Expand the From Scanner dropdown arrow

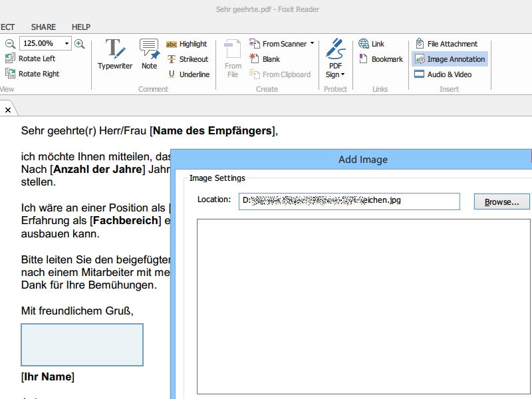tap(312, 43)
